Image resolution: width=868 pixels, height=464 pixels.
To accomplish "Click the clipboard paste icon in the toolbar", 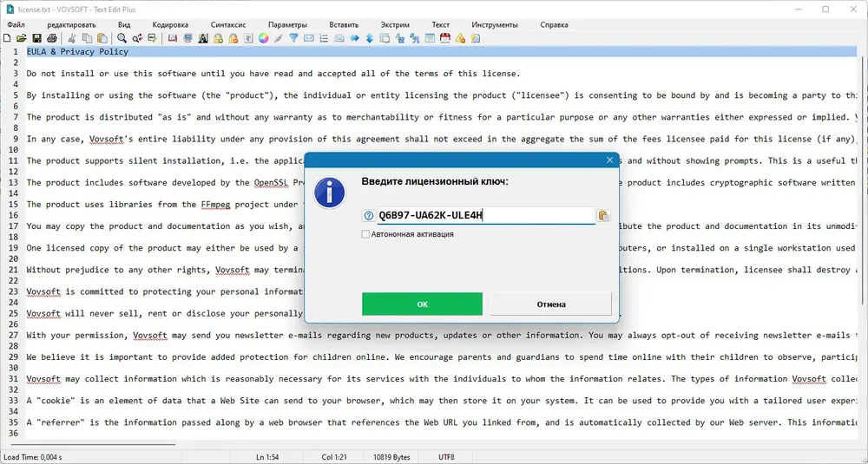I will [102, 38].
